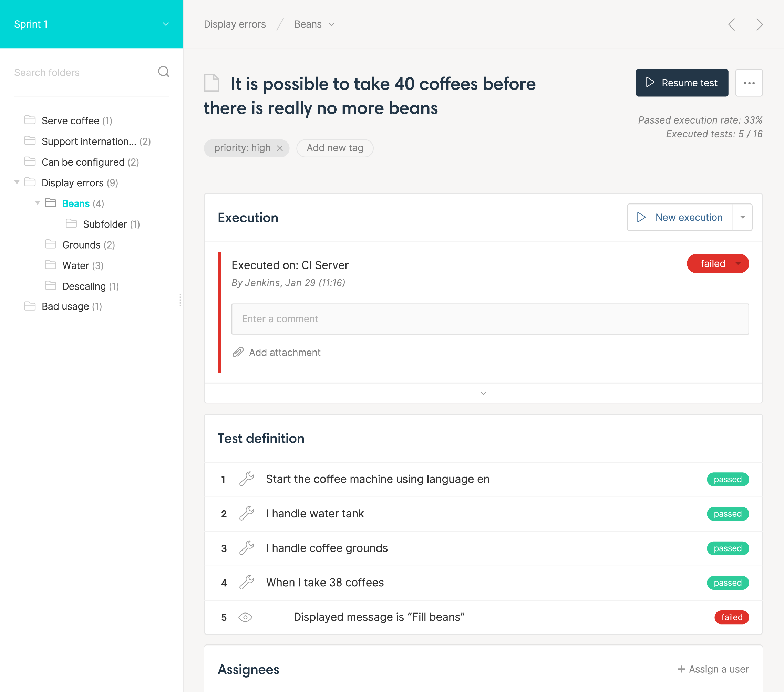Screen dimensions: 784x692
Task: Click the Bad usage folder icon
Action: [30, 306]
